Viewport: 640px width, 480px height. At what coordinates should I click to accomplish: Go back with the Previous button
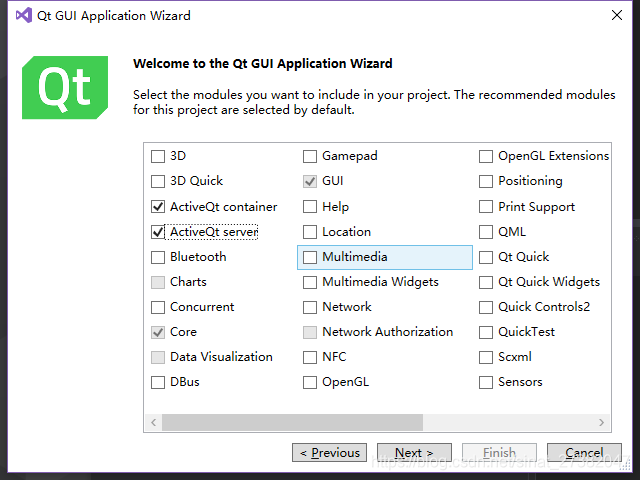pyautogui.click(x=329, y=453)
